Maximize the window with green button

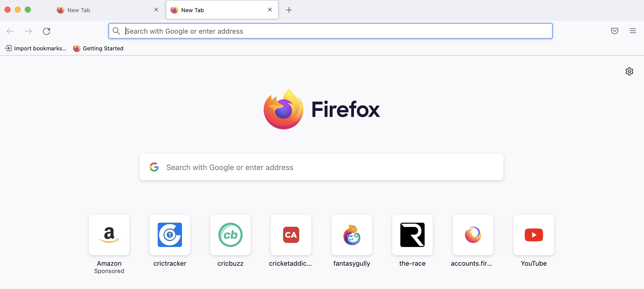click(28, 10)
